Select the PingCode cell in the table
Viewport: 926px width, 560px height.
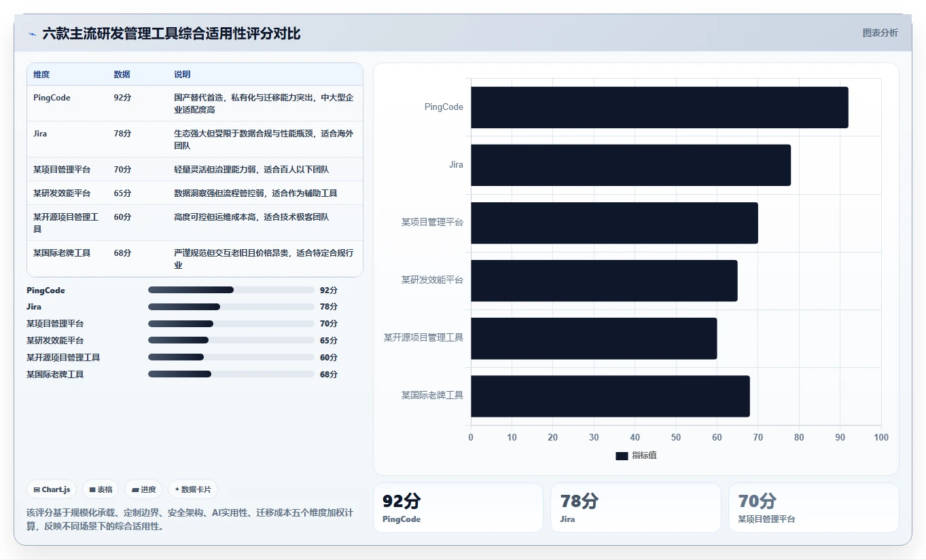coord(52,98)
